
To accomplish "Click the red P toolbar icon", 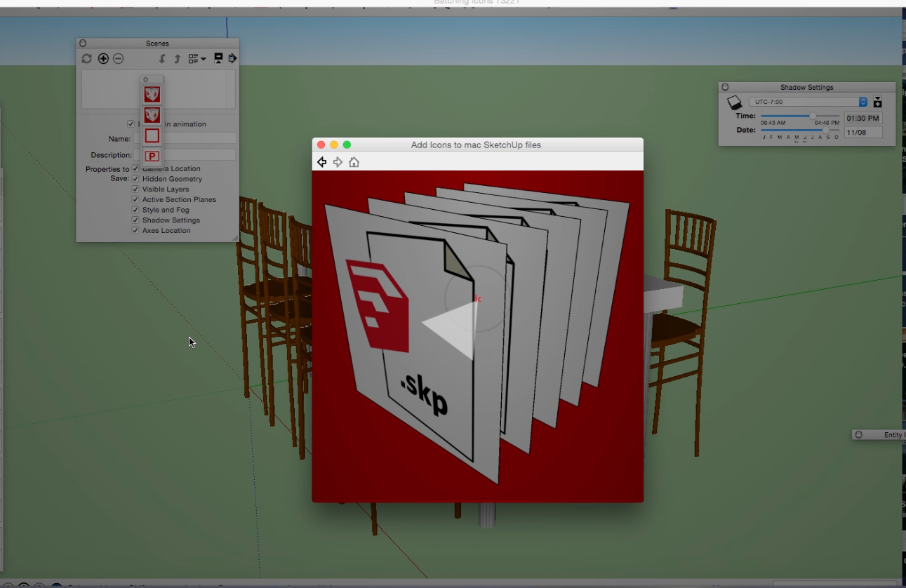I will (x=152, y=156).
